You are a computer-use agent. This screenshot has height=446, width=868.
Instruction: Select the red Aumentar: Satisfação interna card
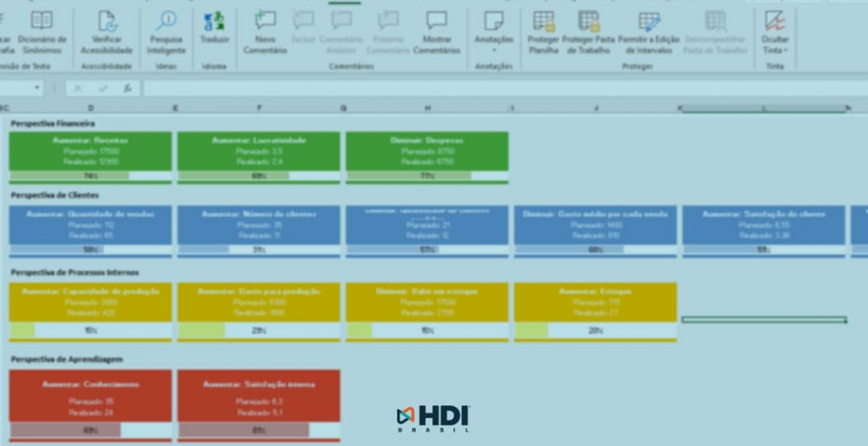click(x=259, y=396)
